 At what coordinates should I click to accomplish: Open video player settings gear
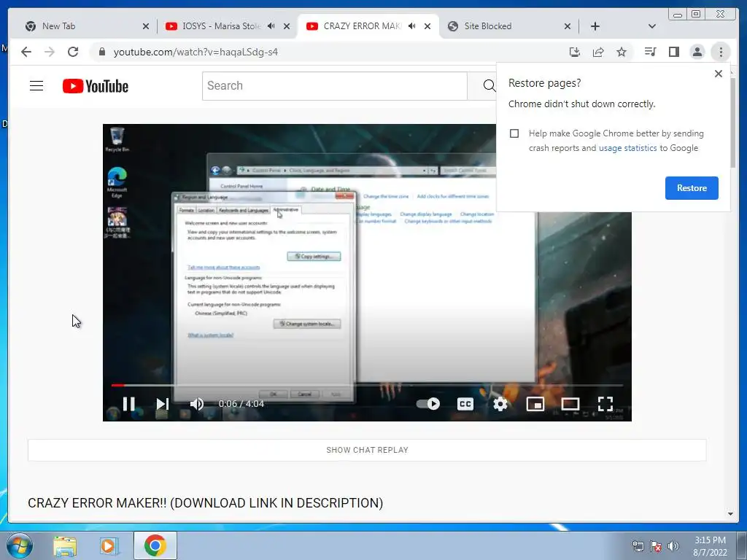[500, 404]
